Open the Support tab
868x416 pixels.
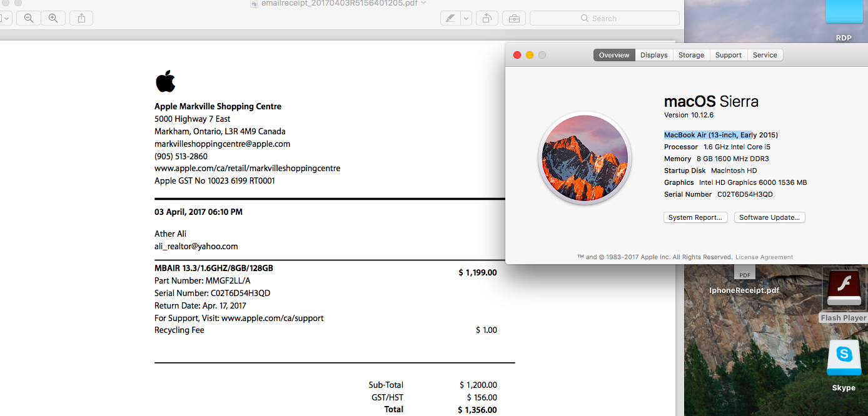tap(729, 55)
